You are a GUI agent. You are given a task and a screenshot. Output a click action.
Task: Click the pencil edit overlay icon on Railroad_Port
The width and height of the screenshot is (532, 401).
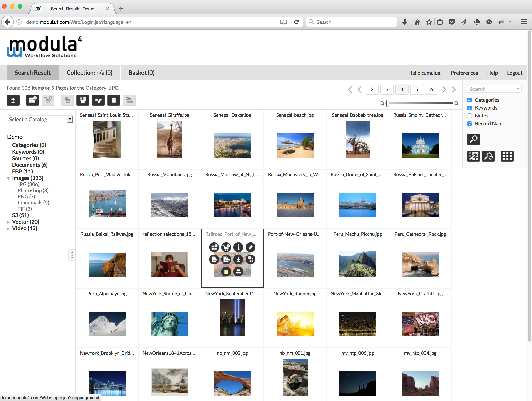click(251, 247)
